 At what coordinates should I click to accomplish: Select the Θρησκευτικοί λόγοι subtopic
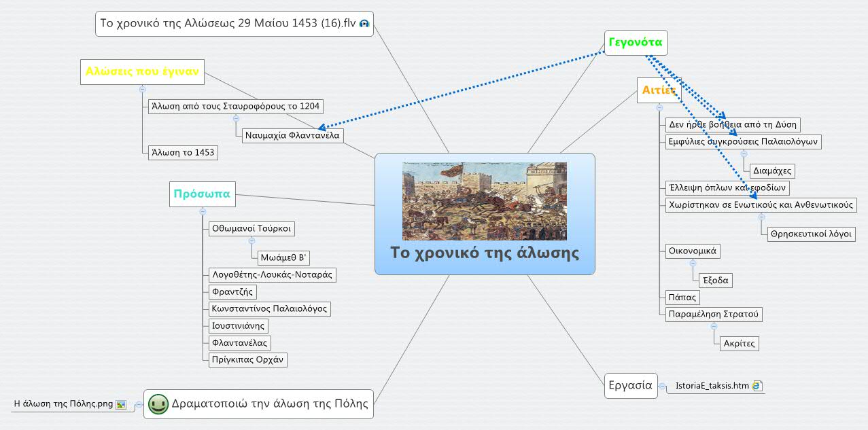(810, 234)
